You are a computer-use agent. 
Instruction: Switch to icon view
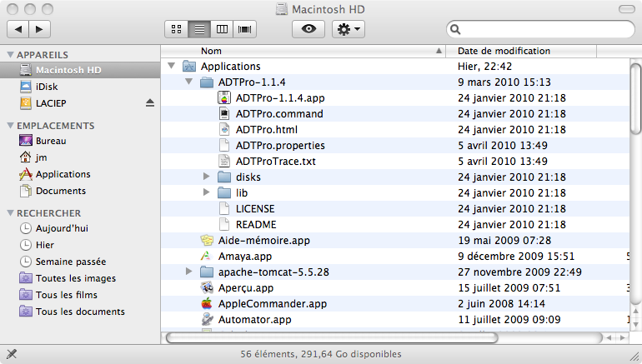[177, 29]
